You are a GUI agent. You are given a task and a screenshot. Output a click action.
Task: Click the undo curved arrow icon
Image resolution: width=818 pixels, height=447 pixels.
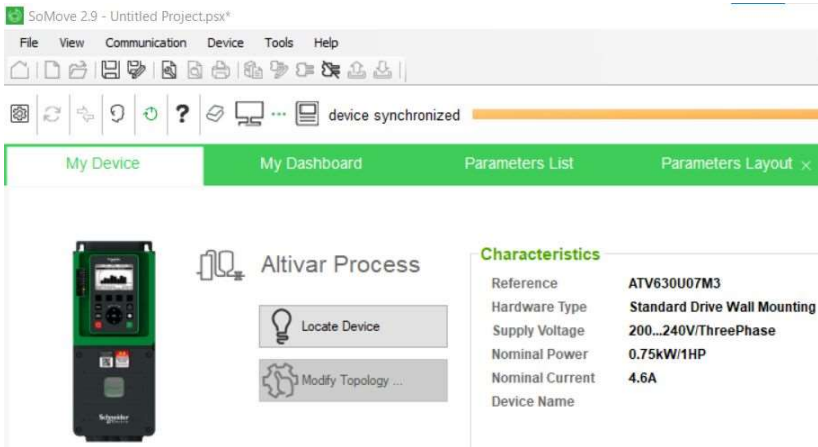[117, 114]
